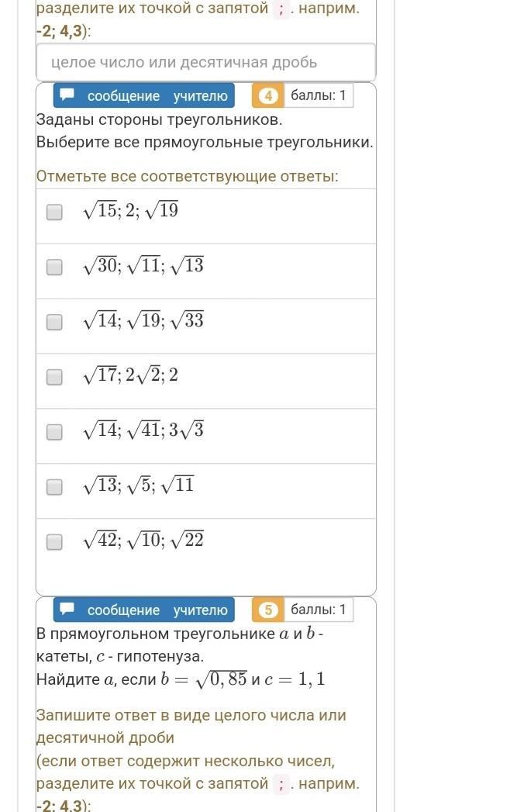Click the √42; √10; √22 formula text
Viewport: 510px width, 812px height.
coord(143,540)
